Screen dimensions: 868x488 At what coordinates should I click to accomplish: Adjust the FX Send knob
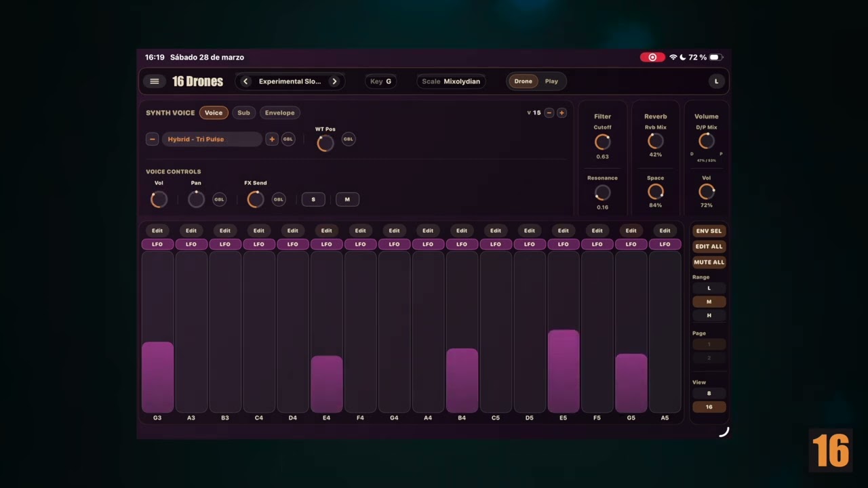(255, 199)
